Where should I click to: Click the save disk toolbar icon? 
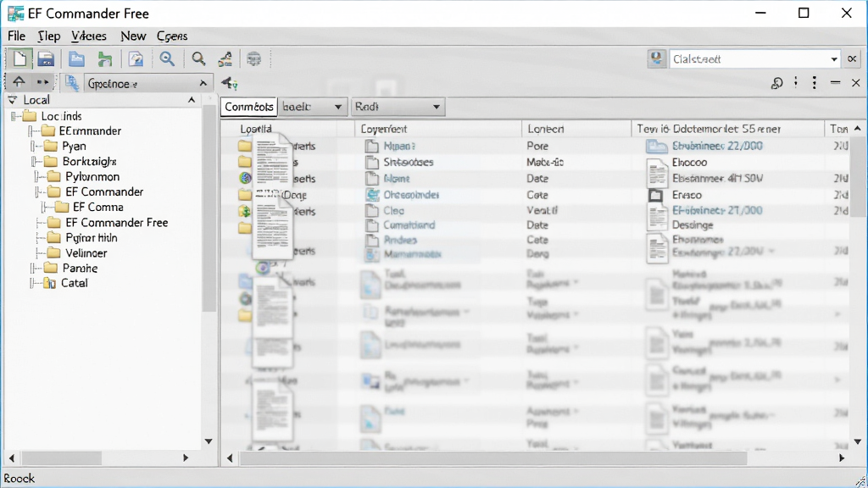[x=46, y=58]
